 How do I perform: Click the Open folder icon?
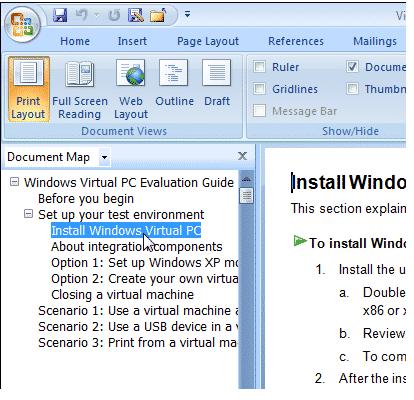click(158, 16)
